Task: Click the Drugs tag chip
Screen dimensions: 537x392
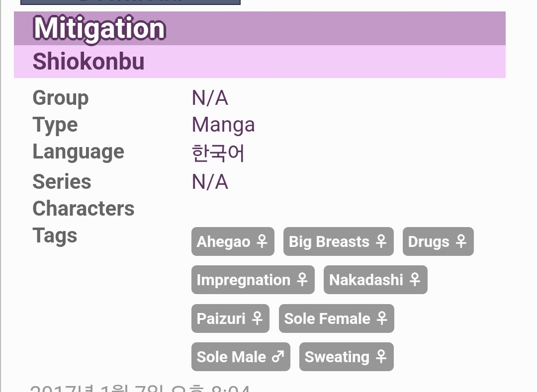Action: pyautogui.click(x=438, y=242)
